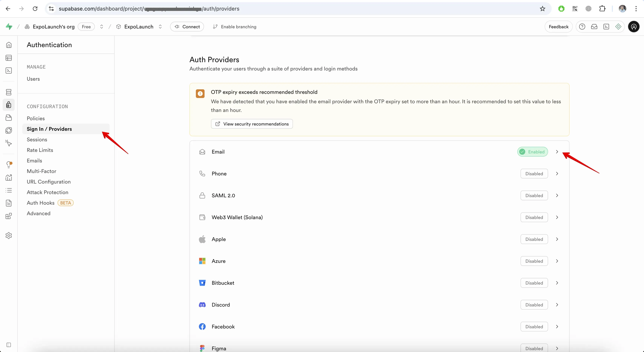
Task: Open URL Configuration settings
Action: [x=49, y=182]
